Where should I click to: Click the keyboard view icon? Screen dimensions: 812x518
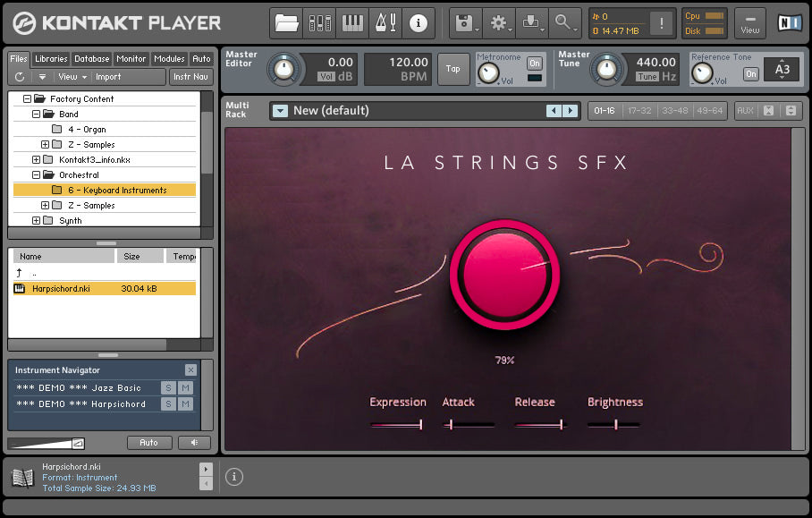[353, 23]
